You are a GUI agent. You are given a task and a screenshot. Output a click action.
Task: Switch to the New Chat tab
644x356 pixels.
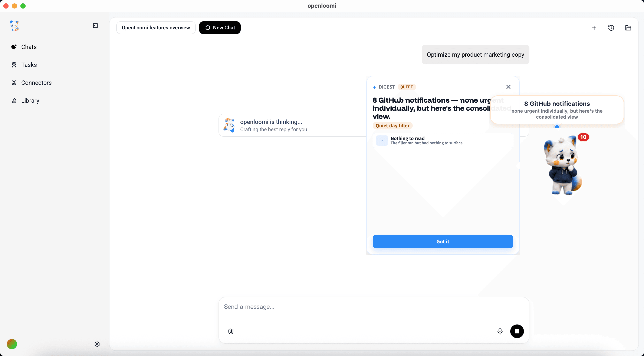220,27
